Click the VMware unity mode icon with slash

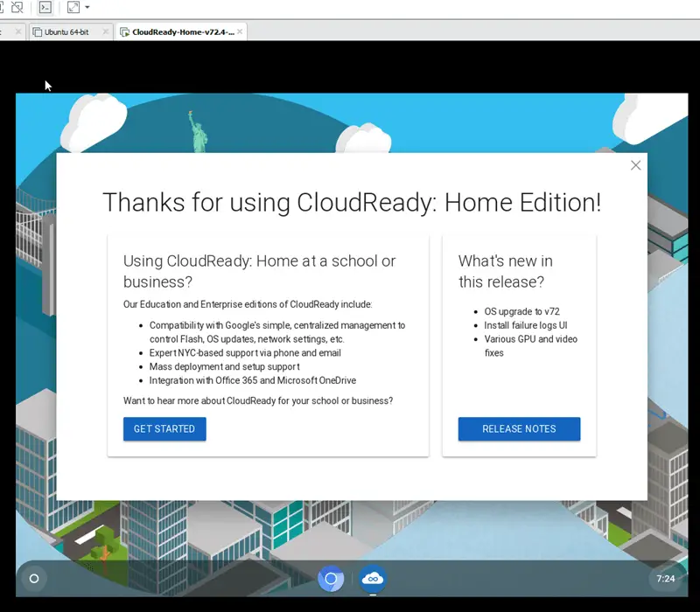tap(17, 7)
